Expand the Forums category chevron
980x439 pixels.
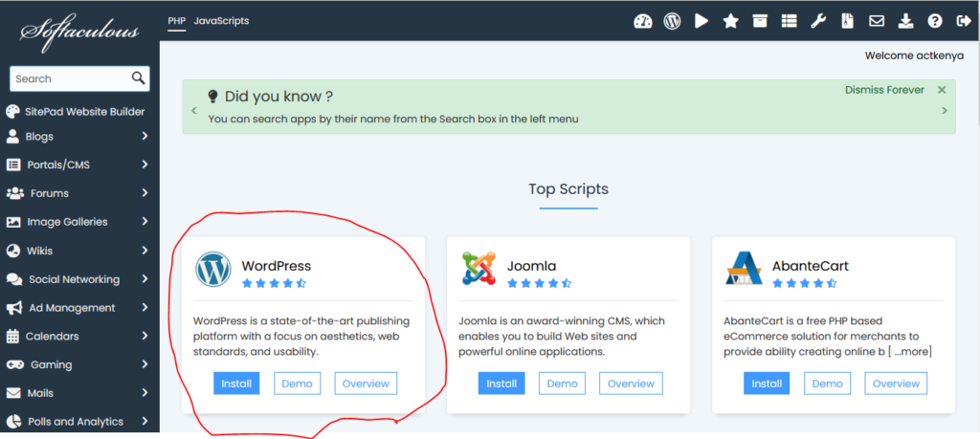[145, 193]
